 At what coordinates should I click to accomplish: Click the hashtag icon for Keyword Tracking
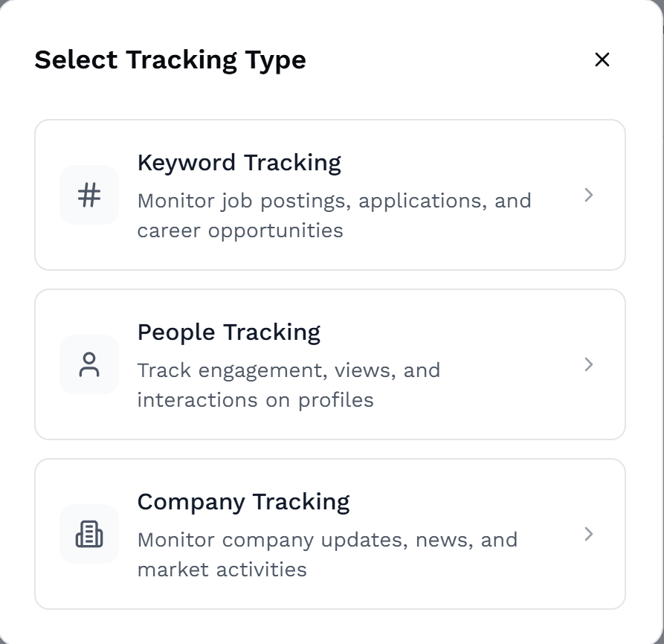click(x=89, y=196)
